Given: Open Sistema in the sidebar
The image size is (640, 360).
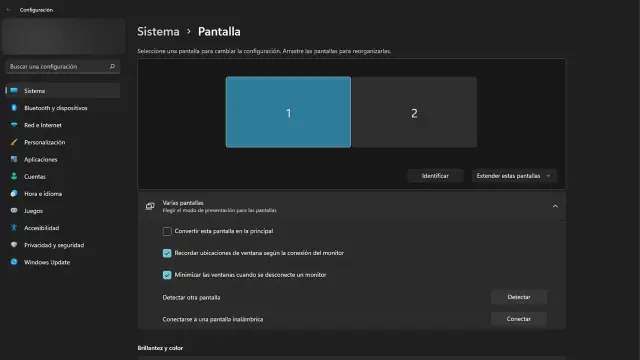Looking at the screenshot, I should 63,91.
